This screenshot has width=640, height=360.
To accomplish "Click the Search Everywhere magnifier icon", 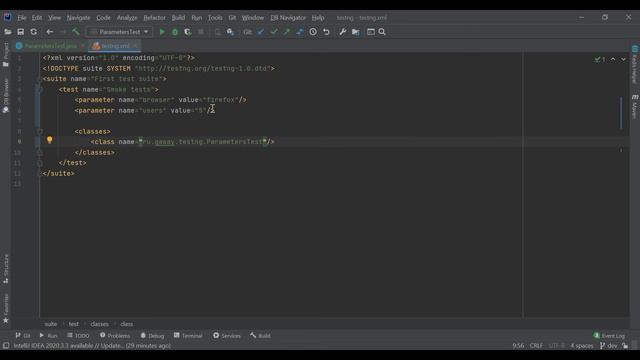I will point(382,32).
